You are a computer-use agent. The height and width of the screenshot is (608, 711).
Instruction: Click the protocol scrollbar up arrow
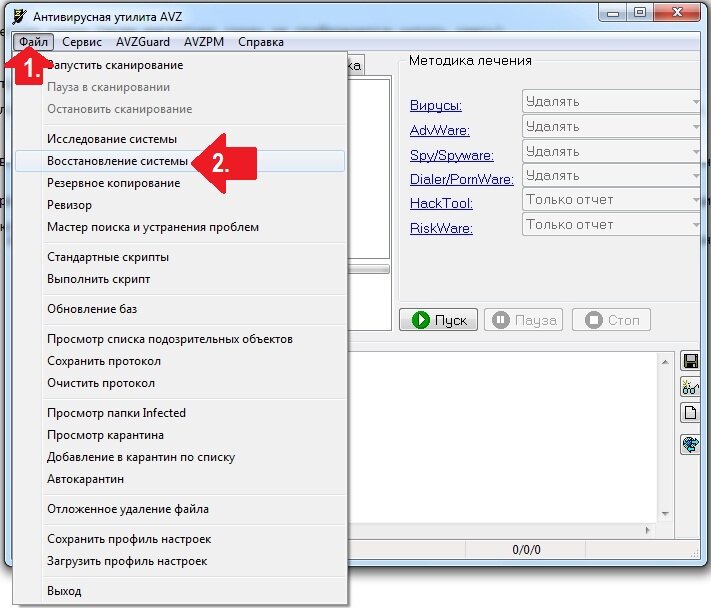point(665,362)
